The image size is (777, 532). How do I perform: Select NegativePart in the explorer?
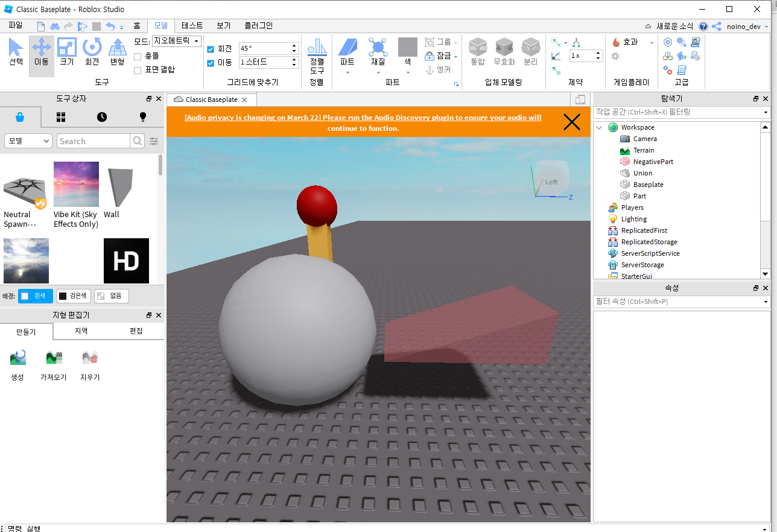tap(653, 162)
